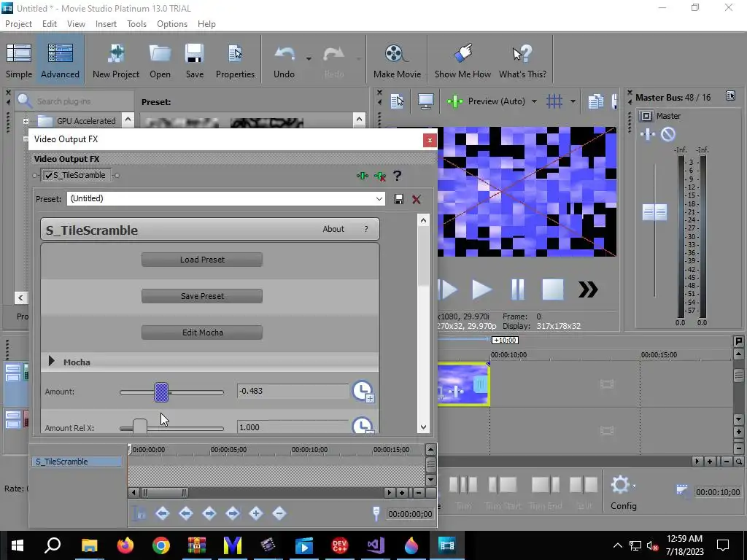
Task: Open Undo history dropdown arrow
Action: [x=309, y=59]
